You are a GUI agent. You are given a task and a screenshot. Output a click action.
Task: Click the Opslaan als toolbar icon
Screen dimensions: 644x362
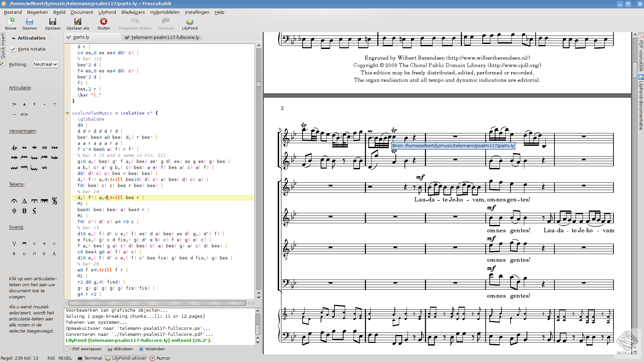(x=77, y=24)
